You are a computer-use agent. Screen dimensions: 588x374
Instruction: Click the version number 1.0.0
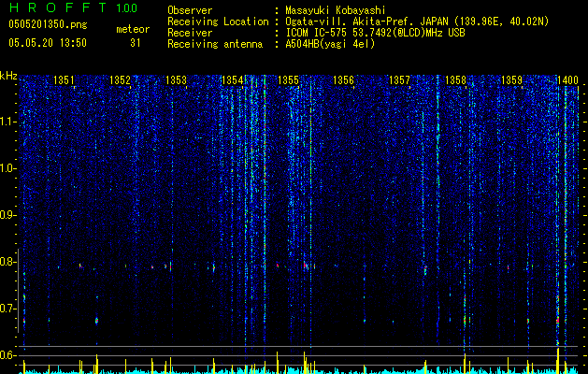pyautogui.click(x=127, y=7)
